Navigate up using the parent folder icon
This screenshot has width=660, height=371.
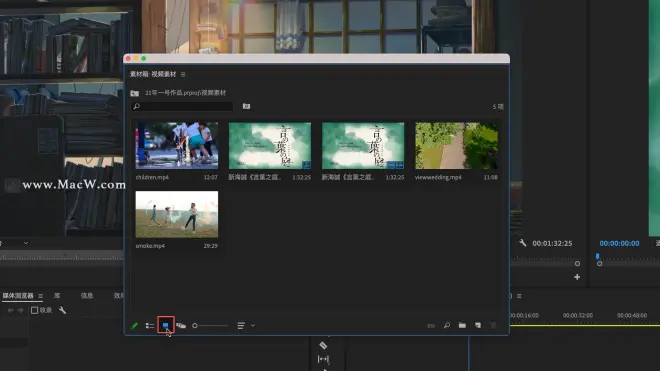(135, 93)
